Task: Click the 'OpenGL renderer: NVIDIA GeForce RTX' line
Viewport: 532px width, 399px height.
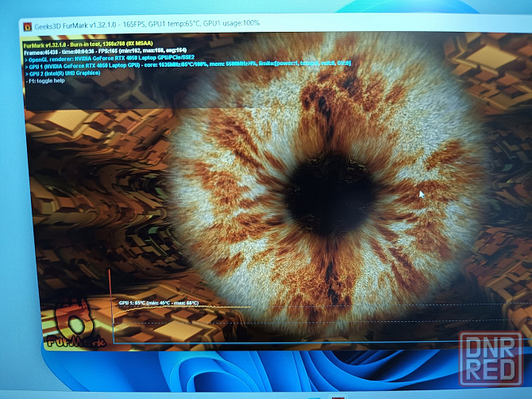Action: [x=110, y=58]
